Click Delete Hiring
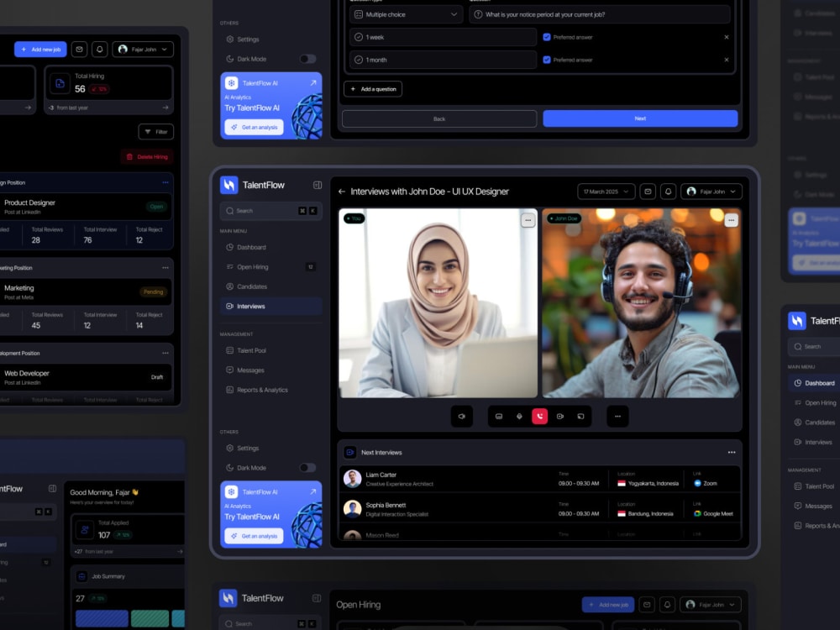 point(147,157)
